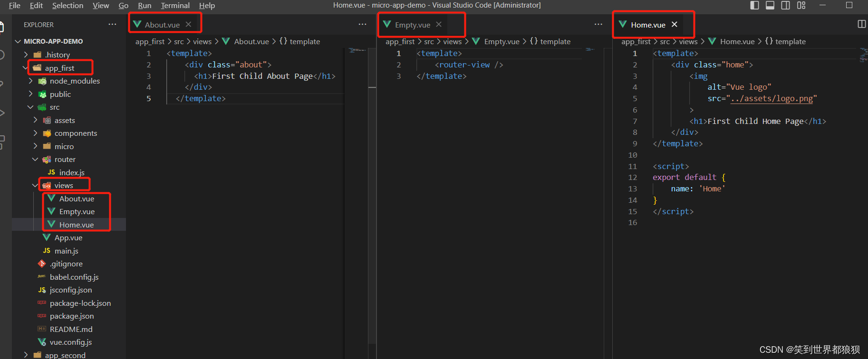Switch to the Home.vue editor tab
Image resolution: width=868 pixels, height=359 pixels.
coord(648,25)
